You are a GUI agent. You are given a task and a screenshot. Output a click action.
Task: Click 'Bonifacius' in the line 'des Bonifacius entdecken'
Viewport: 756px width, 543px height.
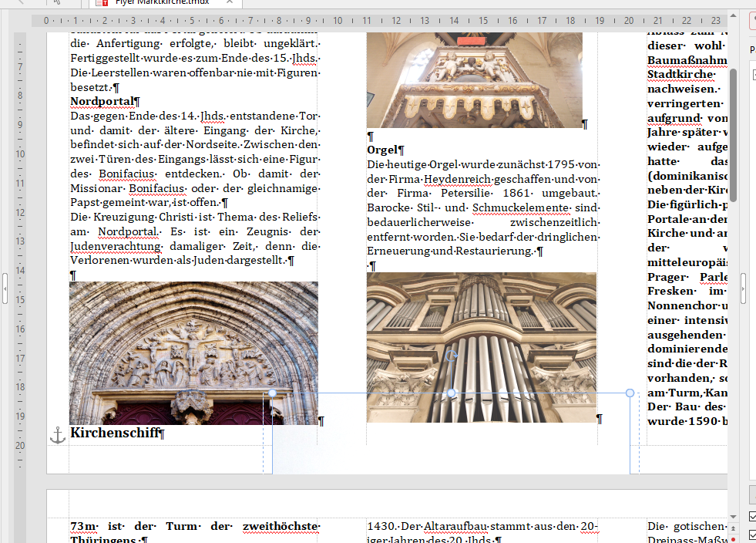coord(127,174)
